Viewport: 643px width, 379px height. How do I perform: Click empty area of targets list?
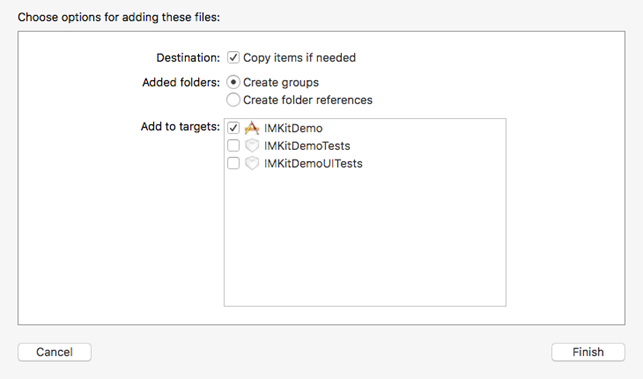coord(365,238)
